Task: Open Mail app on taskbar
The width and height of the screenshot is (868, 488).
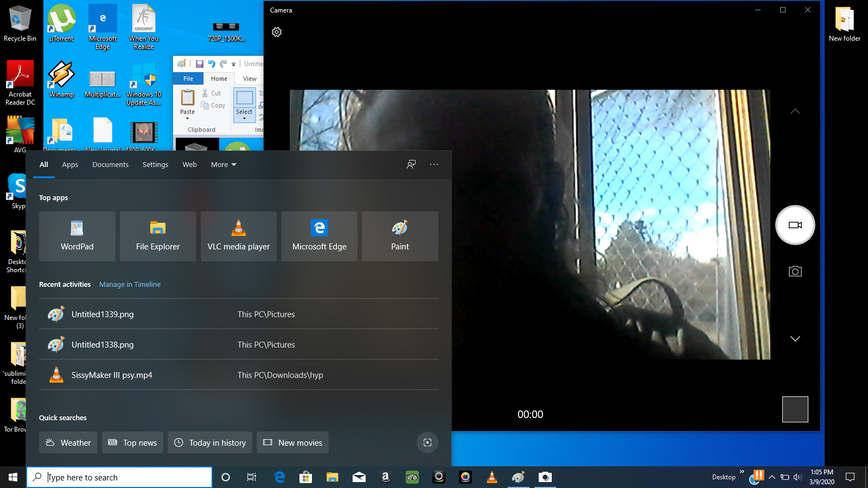Action: pyautogui.click(x=359, y=477)
